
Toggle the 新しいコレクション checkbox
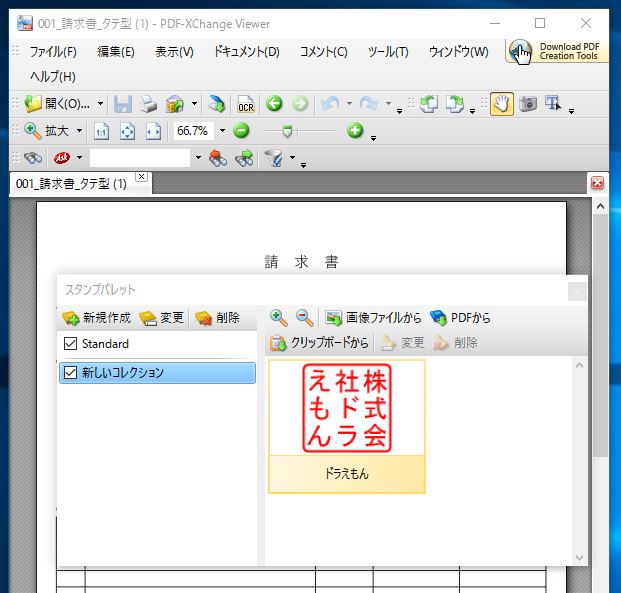pos(70,372)
